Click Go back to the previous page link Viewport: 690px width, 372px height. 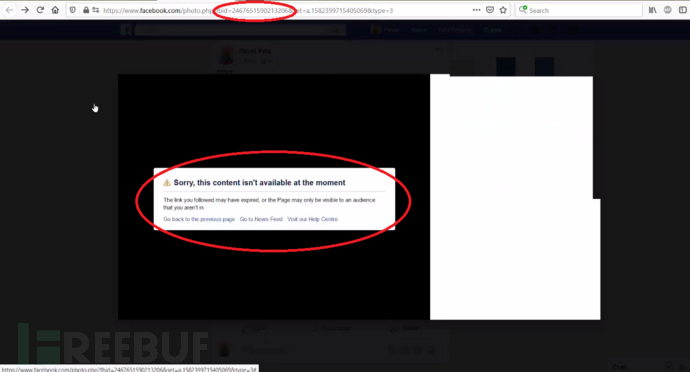199,219
